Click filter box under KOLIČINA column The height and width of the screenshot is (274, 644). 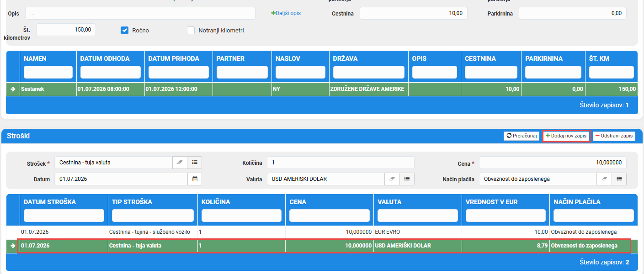(x=241, y=216)
